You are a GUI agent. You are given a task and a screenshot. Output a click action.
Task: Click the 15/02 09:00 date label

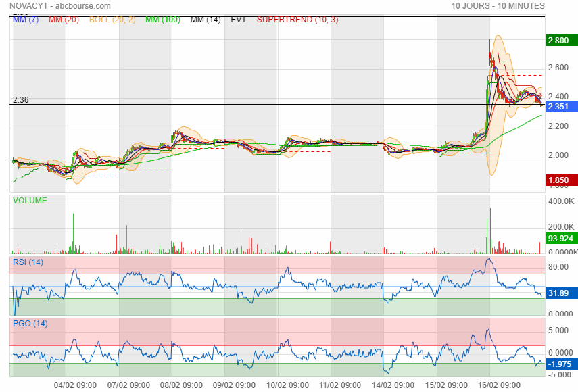(x=446, y=385)
